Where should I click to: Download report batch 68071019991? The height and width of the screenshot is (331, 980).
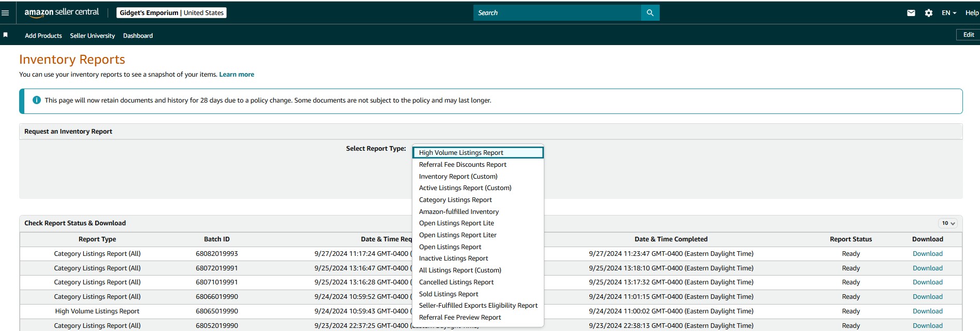tap(927, 282)
